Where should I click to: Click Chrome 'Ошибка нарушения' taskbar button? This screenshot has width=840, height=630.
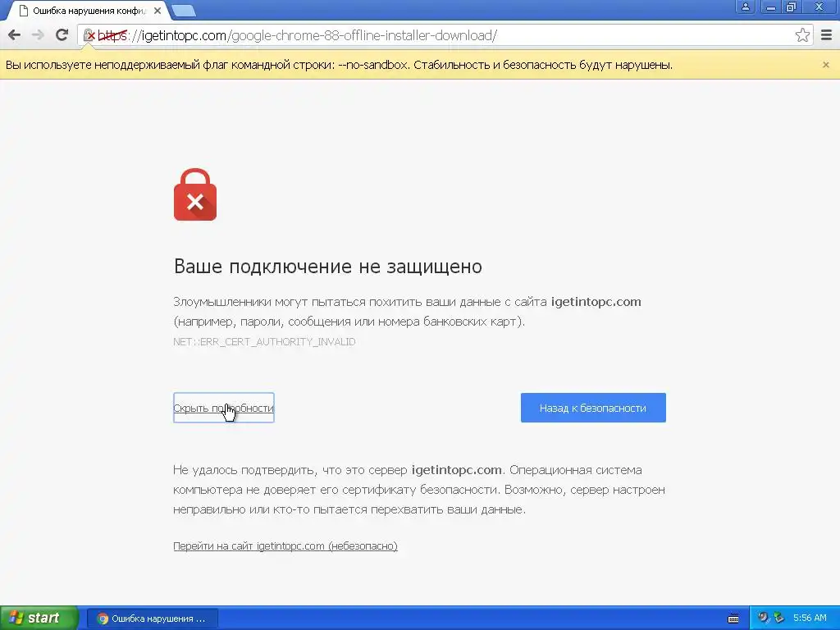pos(152,619)
